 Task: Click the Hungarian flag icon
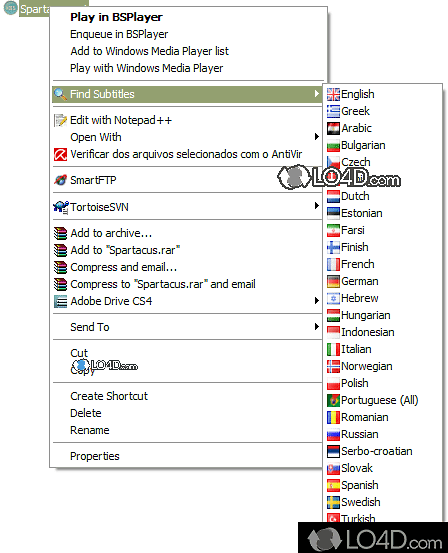click(333, 315)
